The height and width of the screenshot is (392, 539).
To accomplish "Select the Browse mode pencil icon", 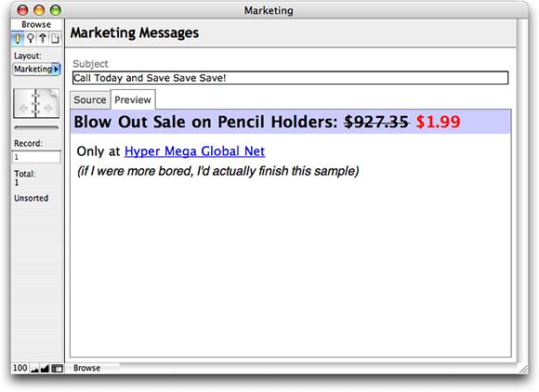I will coord(18,38).
